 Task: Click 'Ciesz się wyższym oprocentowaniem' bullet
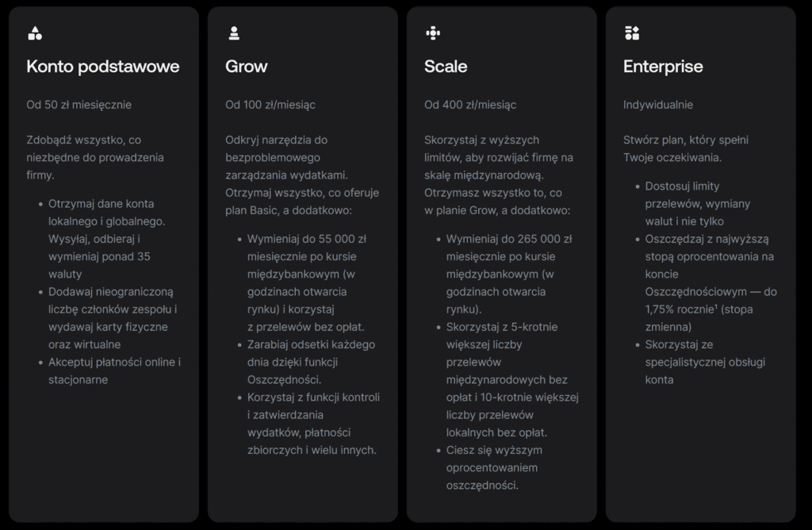click(494, 468)
